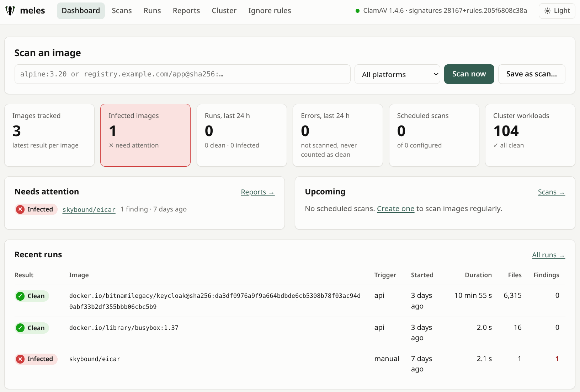Image resolution: width=580 pixels, height=392 pixels.
Task: Click the red Infected icon in Recent runs
Action: [20, 359]
